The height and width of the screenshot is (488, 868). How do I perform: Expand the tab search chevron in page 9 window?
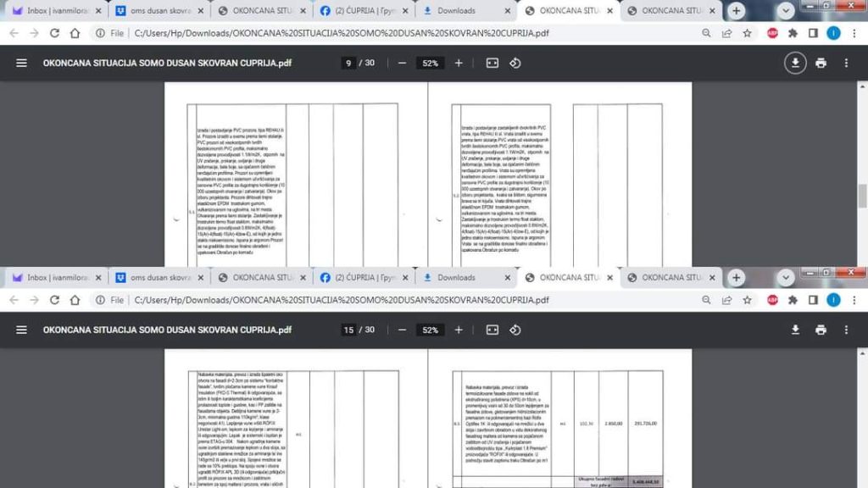(x=786, y=11)
